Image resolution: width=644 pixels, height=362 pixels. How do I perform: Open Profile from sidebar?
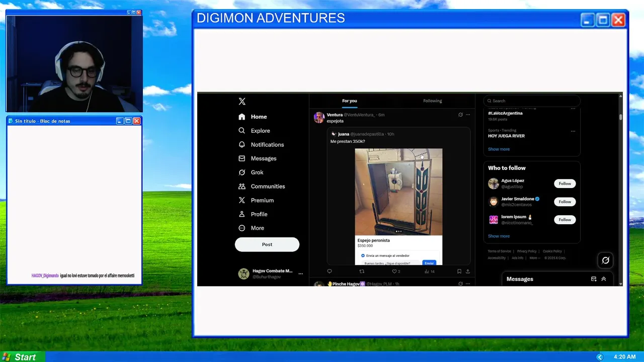click(253, 214)
